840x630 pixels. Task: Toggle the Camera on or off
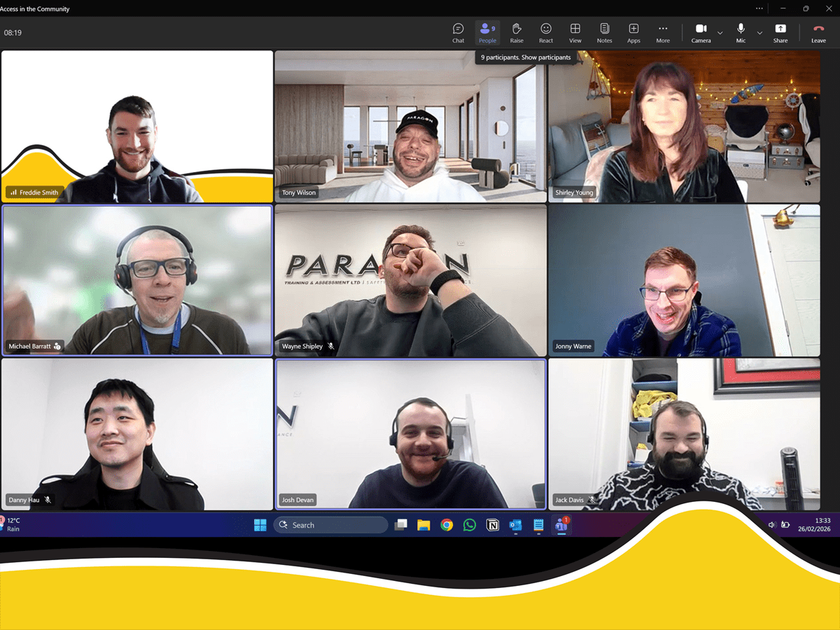pyautogui.click(x=701, y=32)
